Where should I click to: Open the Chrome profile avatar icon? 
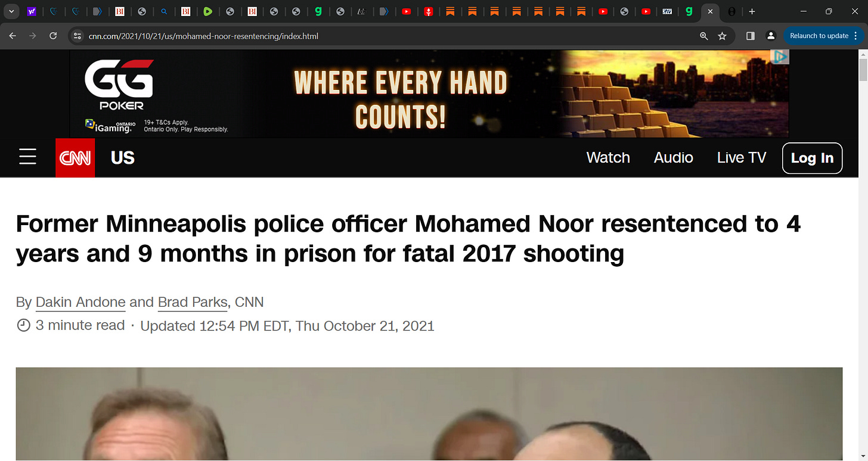(771, 36)
